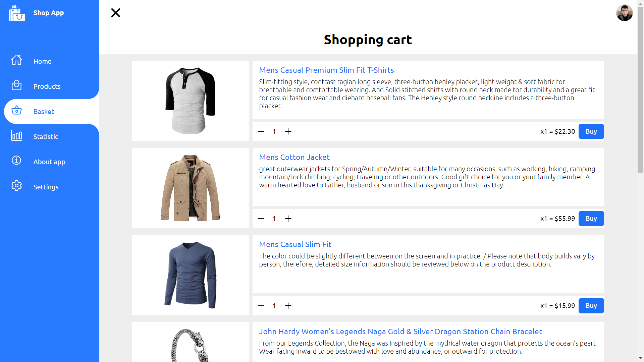The image size is (644, 362).
Task: Increase quantity of Mens Casual Slim Fit
Action: pos(288,306)
